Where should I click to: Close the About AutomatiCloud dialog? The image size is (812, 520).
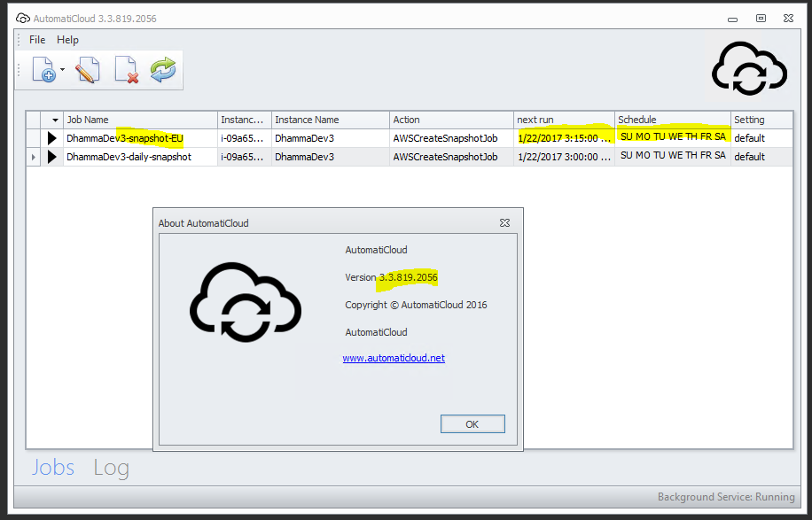point(505,222)
